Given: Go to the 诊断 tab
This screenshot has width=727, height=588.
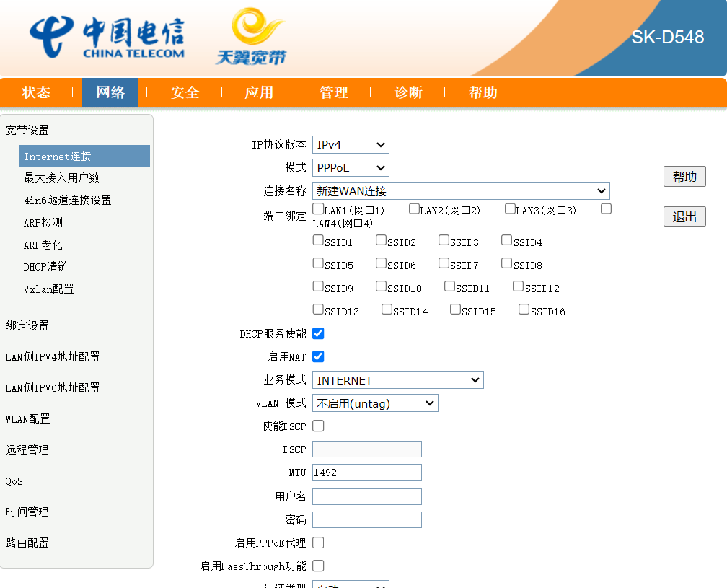Looking at the screenshot, I should [x=408, y=92].
